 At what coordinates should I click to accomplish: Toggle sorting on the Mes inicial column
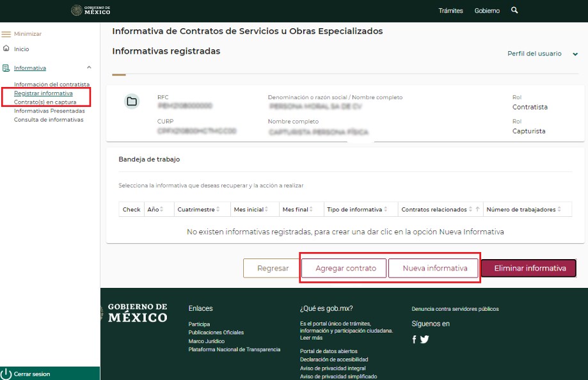[x=266, y=209]
